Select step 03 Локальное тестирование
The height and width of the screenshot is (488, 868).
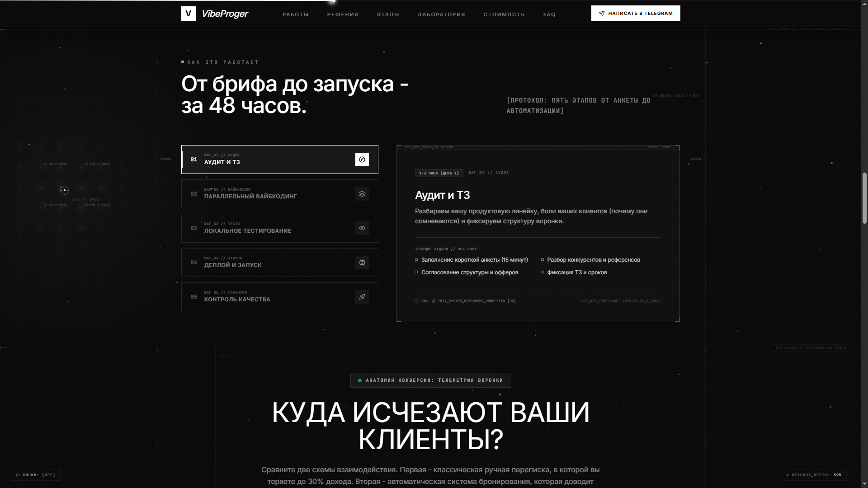point(280,228)
